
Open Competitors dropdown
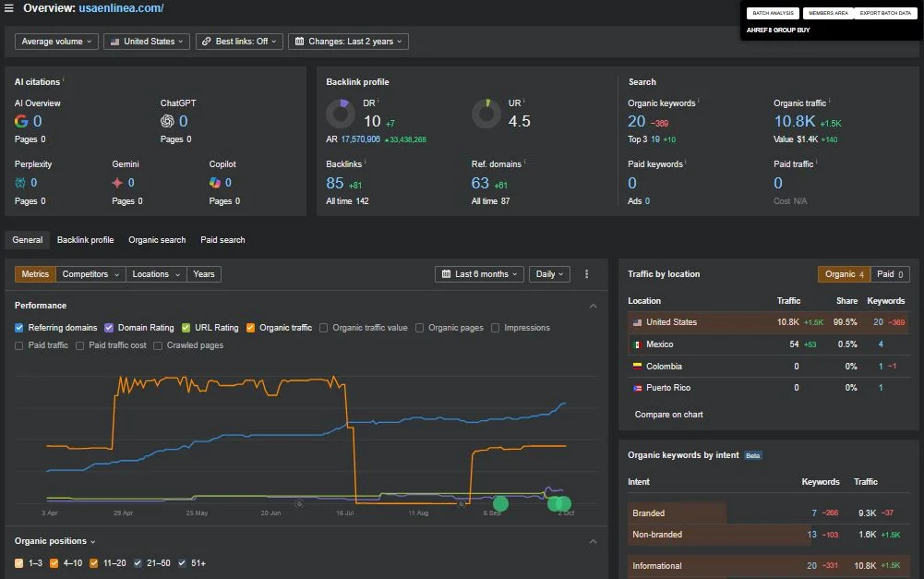click(x=90, y=274)
